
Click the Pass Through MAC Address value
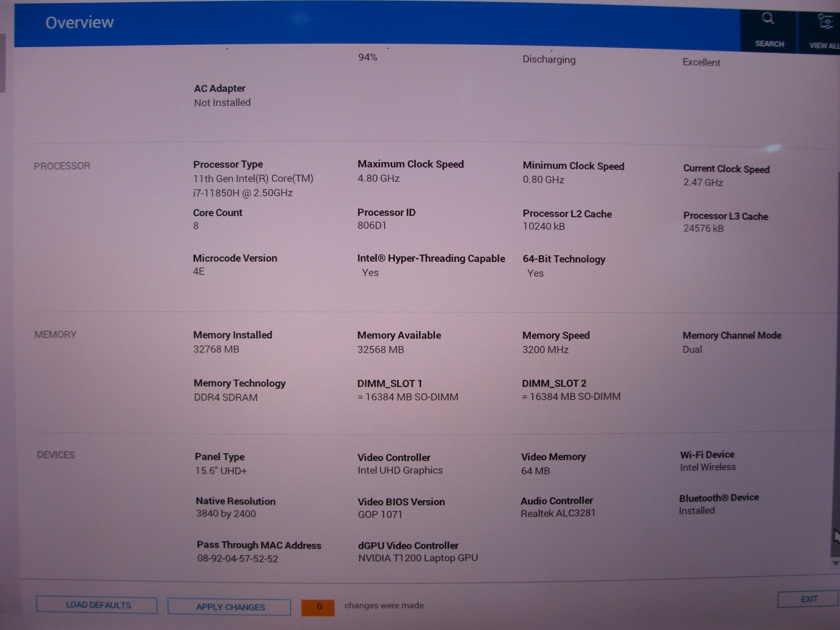237,559
